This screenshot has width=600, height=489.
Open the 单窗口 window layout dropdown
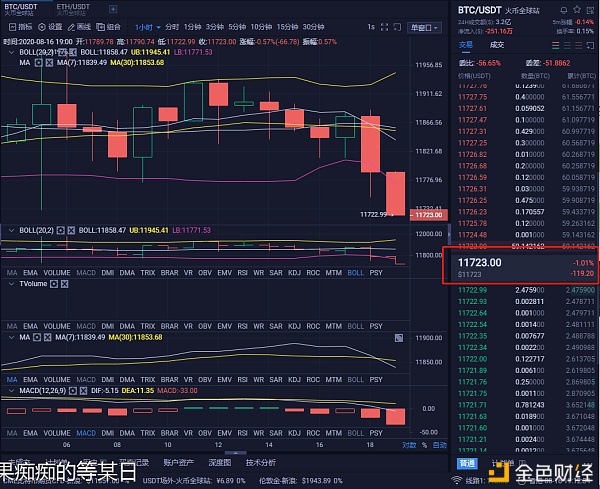click(424, 28)
